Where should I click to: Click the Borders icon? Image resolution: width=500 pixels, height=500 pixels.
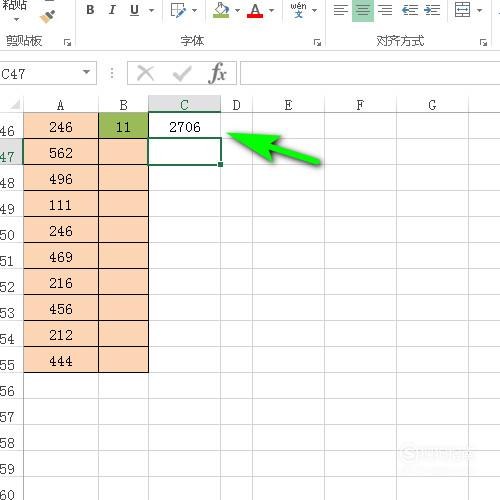[x=178, y=10]
